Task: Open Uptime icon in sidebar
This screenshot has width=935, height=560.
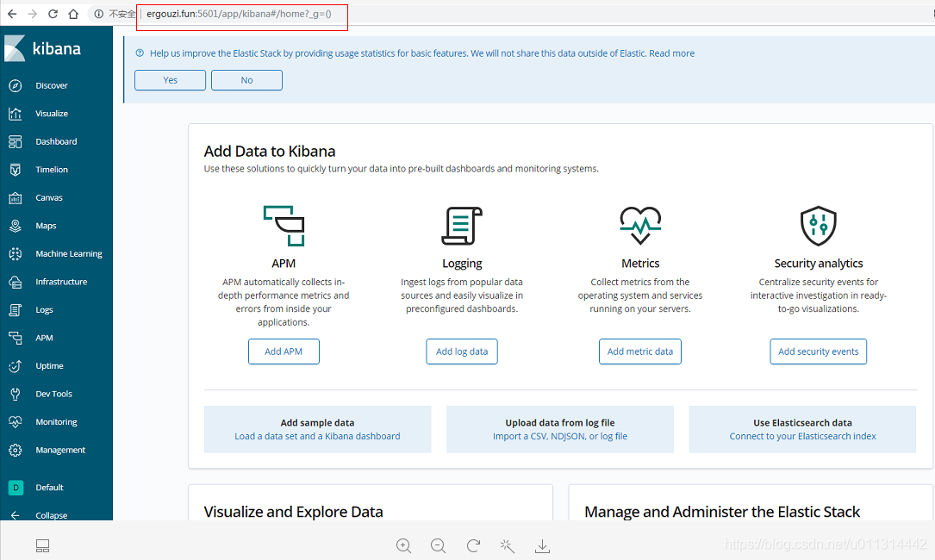Action: pyautogui.click(x=16, y=366)
